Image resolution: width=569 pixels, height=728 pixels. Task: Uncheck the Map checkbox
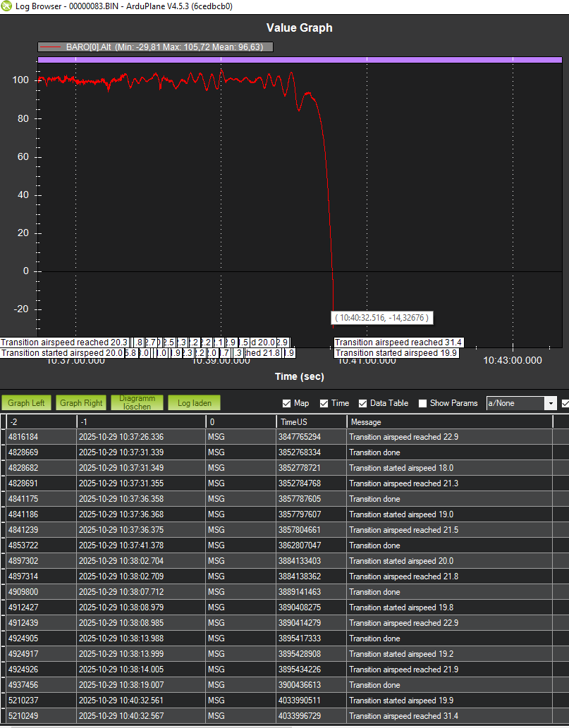pyautogui.click(x=286, y=403)
